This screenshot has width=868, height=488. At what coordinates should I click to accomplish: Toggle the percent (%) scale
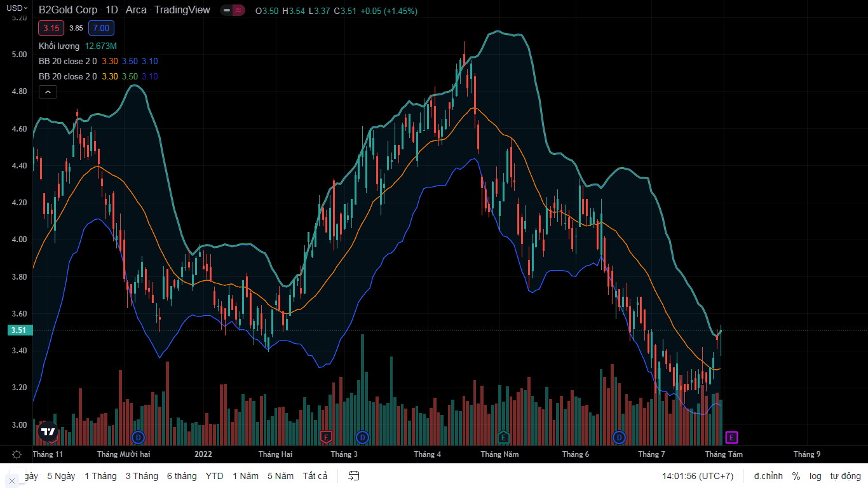click(796, 476)
